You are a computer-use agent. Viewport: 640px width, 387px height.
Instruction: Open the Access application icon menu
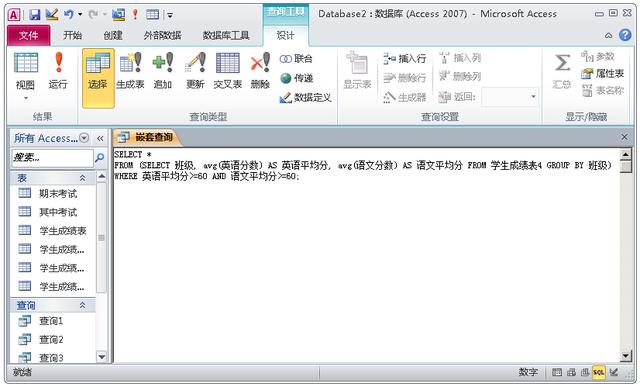click(x=13, y=15)
